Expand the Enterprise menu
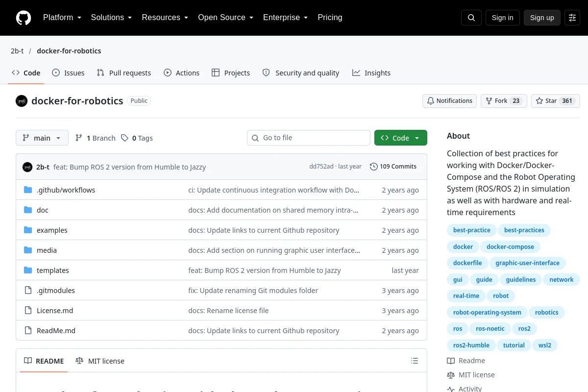The width and height of the screenshot is (588, 392). [x=286, y=18]
